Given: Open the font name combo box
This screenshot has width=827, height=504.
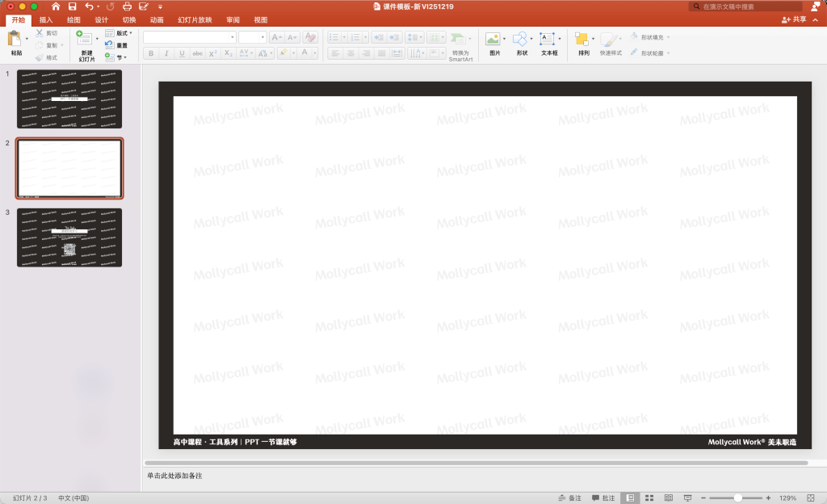Looking at the screenshot, I should [190, 37].
